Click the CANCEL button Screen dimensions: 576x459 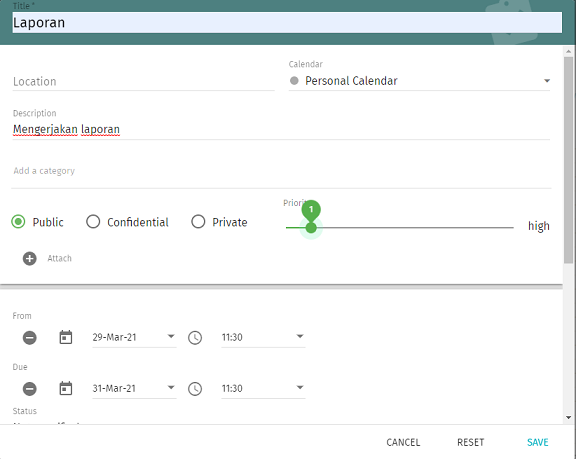[x=403, y=442]
